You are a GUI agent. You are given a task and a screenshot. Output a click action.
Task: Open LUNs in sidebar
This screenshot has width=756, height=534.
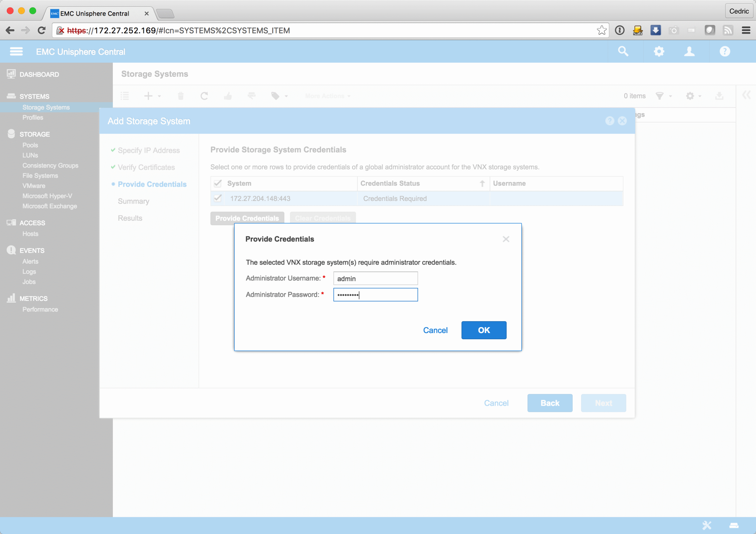click(30, 155)
